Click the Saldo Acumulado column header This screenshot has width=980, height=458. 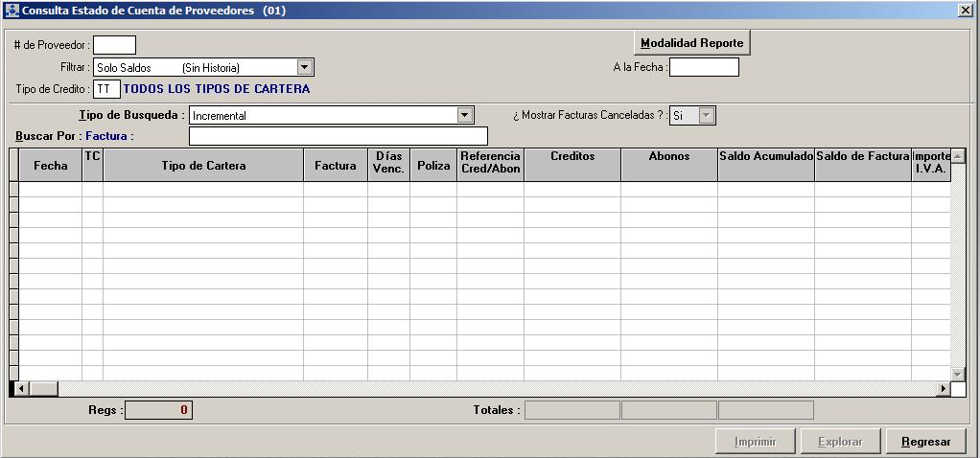tap(766, 157)
